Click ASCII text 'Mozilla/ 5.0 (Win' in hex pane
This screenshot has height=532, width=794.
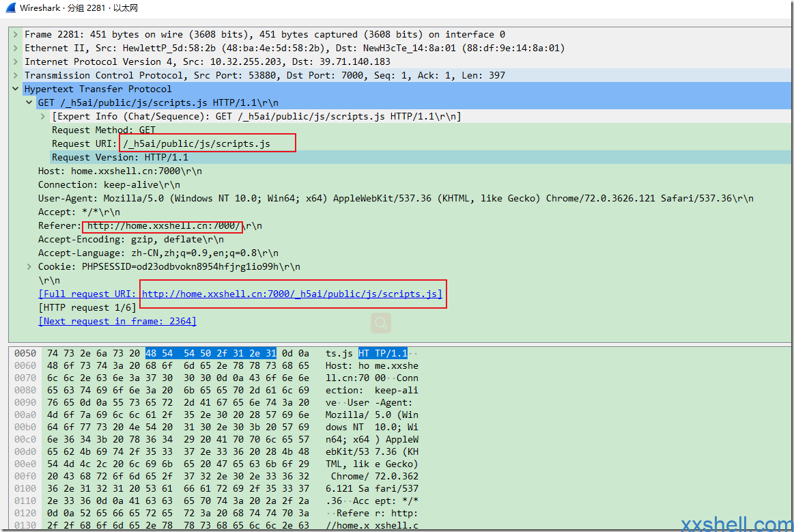371,415
